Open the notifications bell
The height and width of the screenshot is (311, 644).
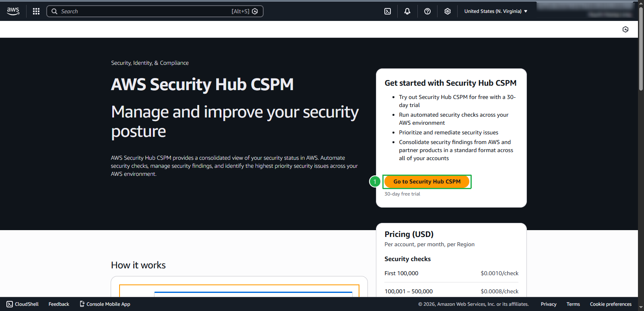click(407, 11)
